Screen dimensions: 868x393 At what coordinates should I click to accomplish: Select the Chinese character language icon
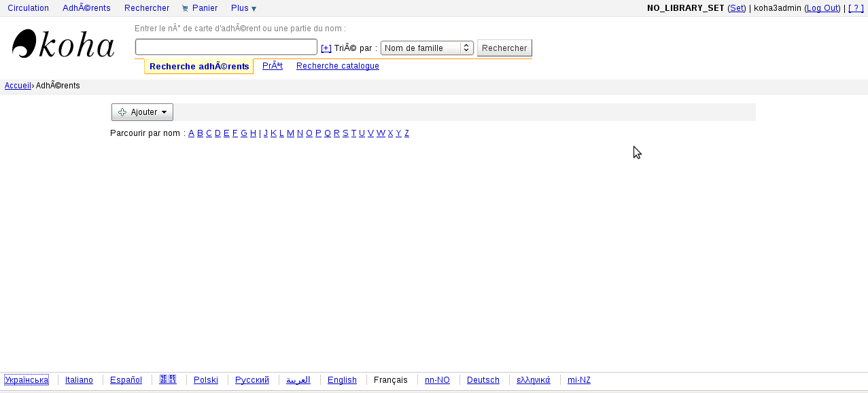pyautogui.click(x=168, y=379)
